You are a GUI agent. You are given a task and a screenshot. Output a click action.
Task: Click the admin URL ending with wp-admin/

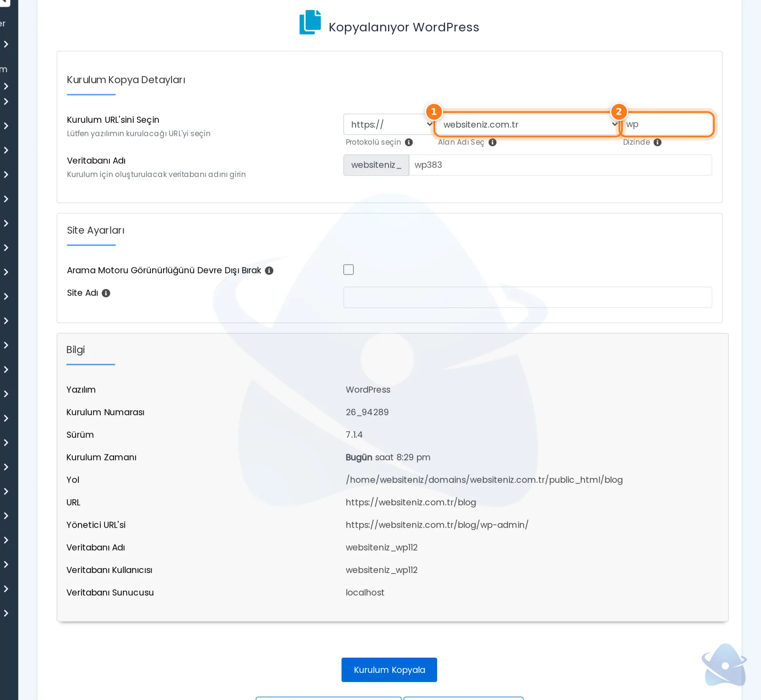(437, 525)
